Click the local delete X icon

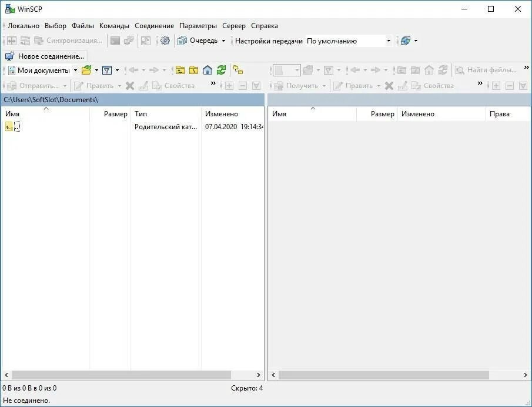pos(129,86)
